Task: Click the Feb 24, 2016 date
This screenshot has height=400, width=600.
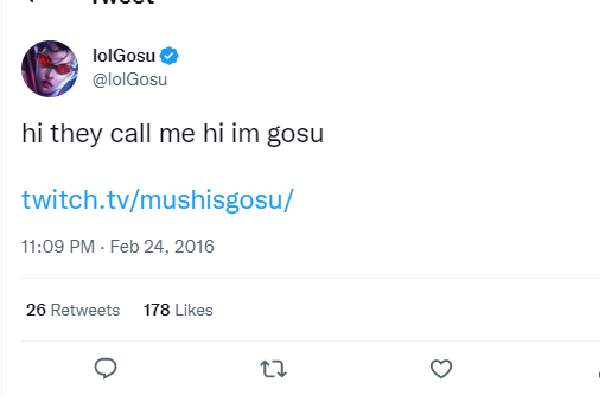Action: click(158, 246)
